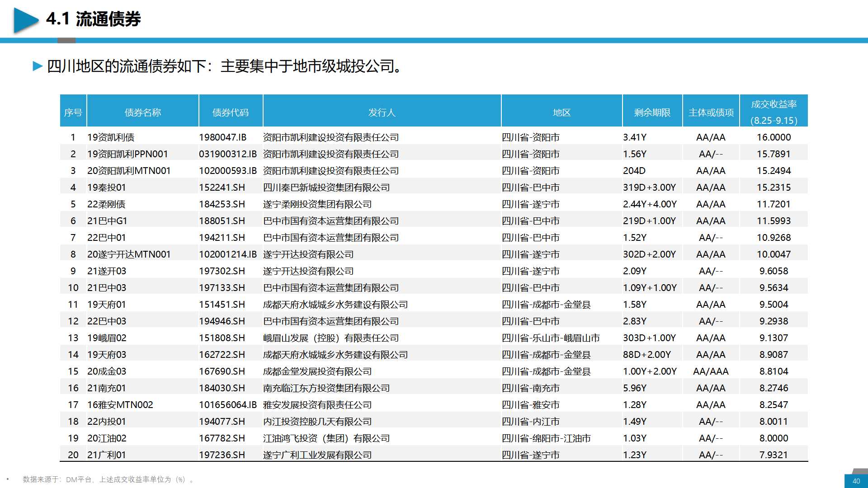Click issuer '遂宁柔刚投资集团有限公司'
The image size is (868, 488).
click(317, 204)
